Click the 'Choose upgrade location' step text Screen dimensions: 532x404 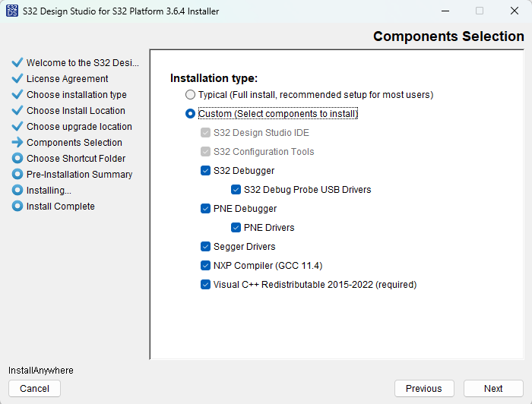(x=79, y=127)
